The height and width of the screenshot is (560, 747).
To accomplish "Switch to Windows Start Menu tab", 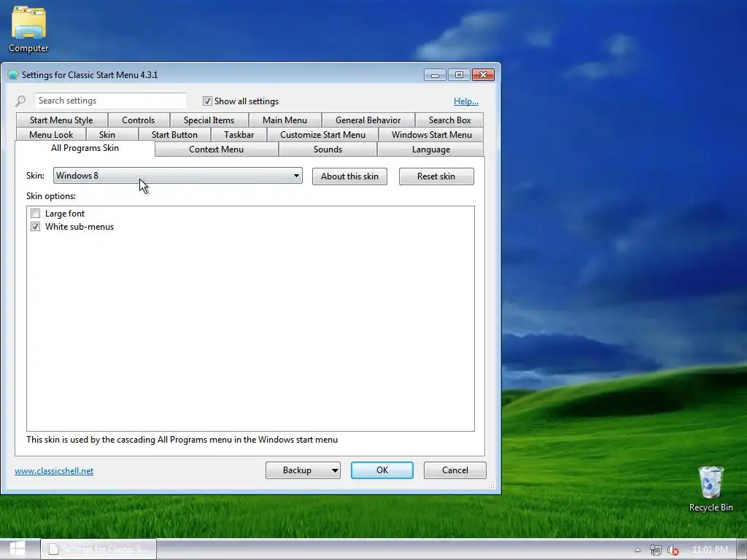I will pyautogui.click(x=432, y=134).
